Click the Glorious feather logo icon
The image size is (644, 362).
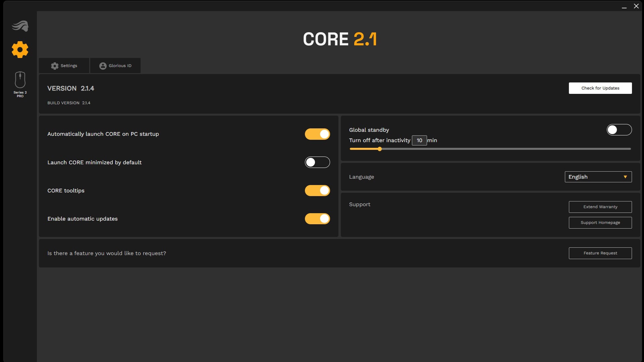tap(20, 25)
